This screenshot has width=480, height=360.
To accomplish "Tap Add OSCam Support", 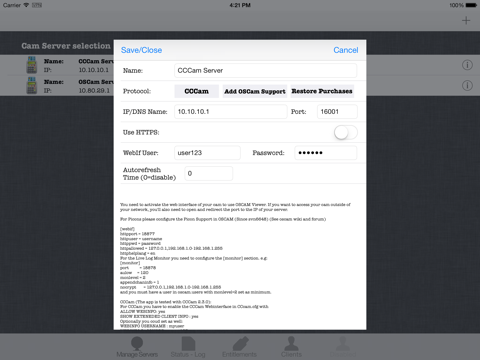I will tap(255, 91).
